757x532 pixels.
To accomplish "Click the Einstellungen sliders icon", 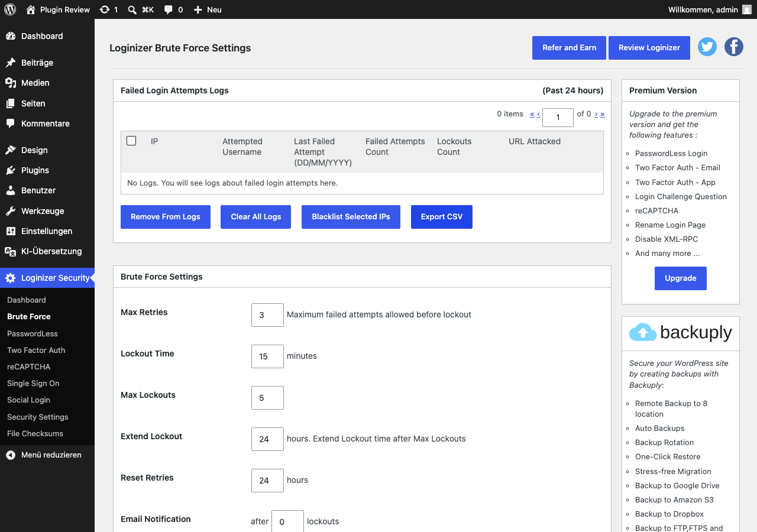I will coord(11,231).
